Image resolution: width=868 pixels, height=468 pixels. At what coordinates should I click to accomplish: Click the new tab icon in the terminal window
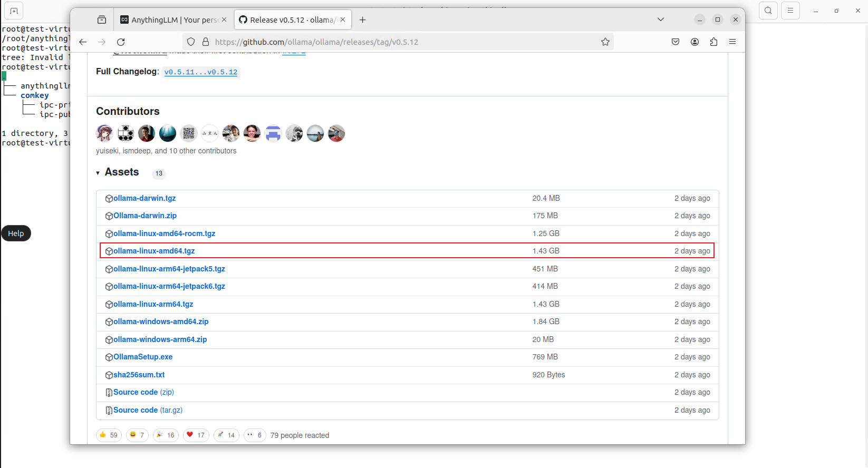[14, 11]
